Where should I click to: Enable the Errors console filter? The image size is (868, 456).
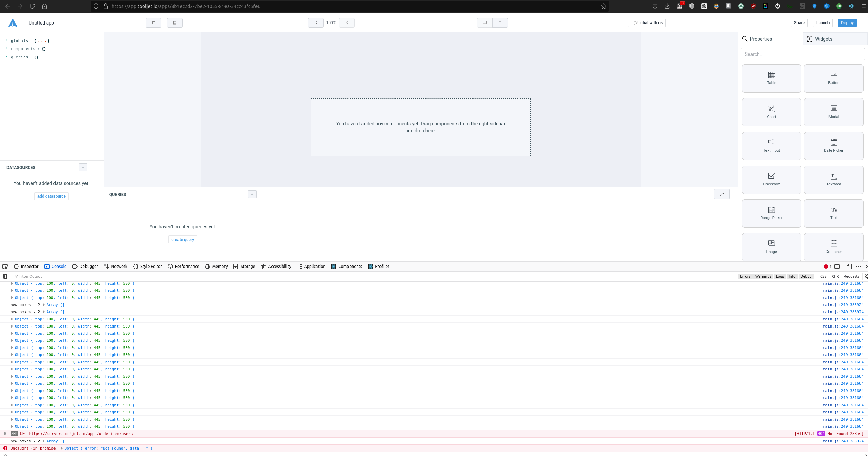point(745,276)
